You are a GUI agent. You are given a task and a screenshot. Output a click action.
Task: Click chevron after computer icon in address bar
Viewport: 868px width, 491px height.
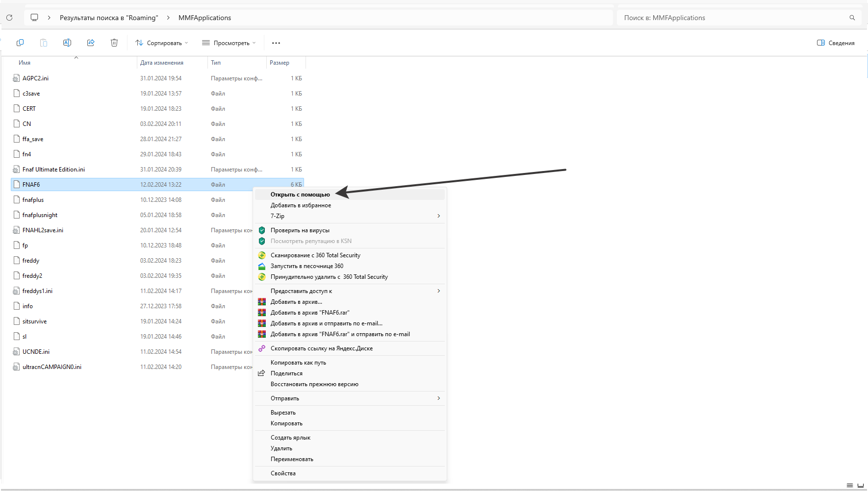point(49,18)
